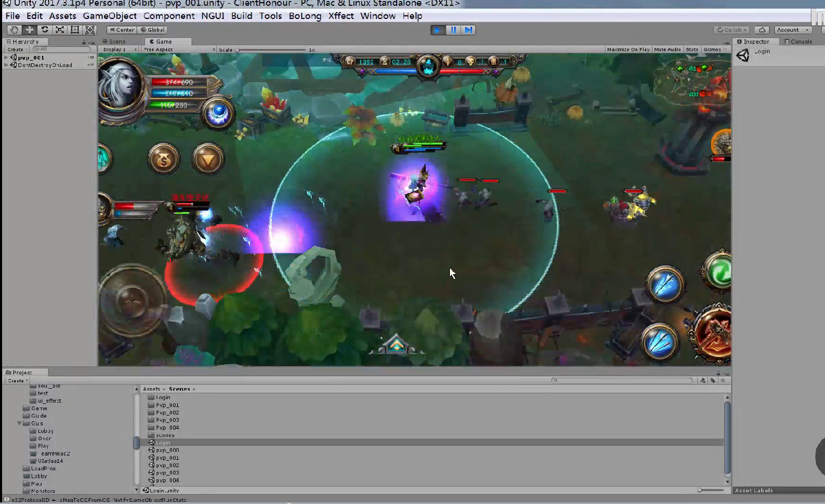Open the Account dropdown
Image resolution: width=825 pixels, height=504 pixels.
pos(792,30)
